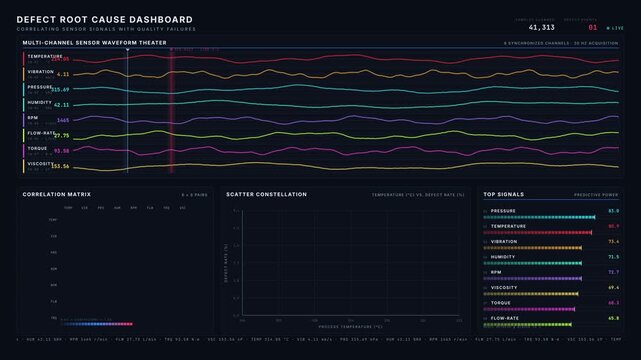Image resolution: width=641 pixels, height=360 pixels.
Task: Click the viscosity value 153.56
Action: 60,166
